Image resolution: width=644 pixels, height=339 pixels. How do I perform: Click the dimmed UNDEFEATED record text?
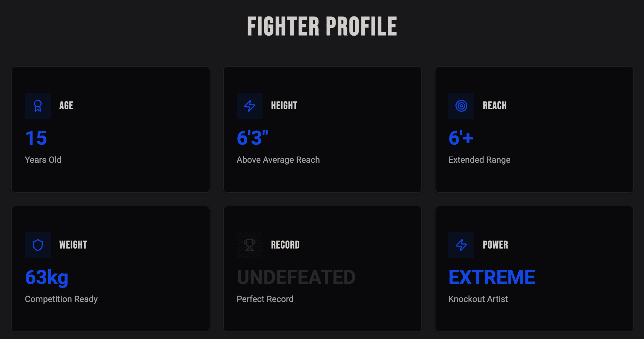(296, 277)
